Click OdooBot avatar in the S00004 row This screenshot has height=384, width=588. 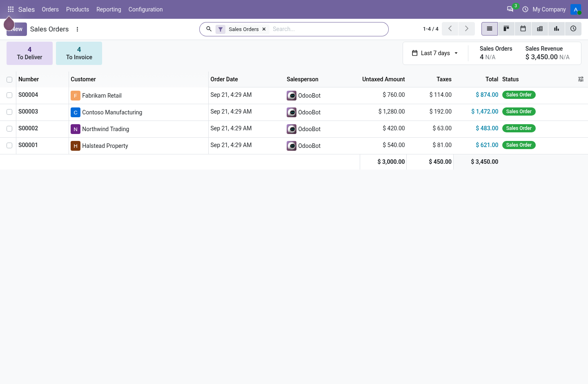tap(292, 96)
